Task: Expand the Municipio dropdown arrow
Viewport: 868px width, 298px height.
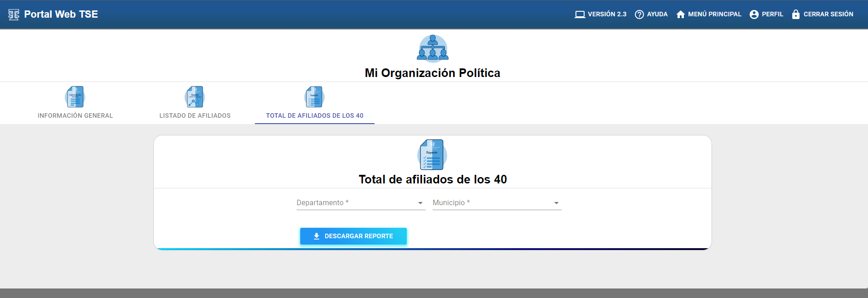Action: 556,203
